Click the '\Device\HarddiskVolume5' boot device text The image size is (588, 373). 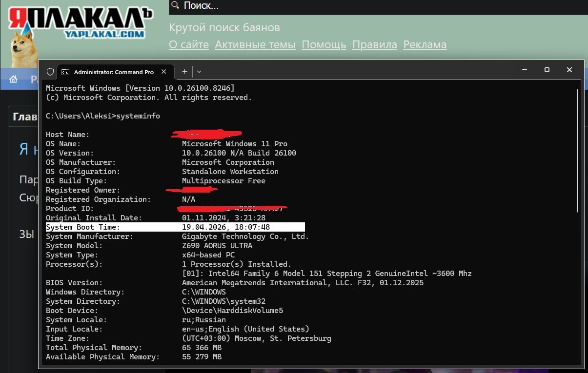pyautogui.click(x=232, y=311)
